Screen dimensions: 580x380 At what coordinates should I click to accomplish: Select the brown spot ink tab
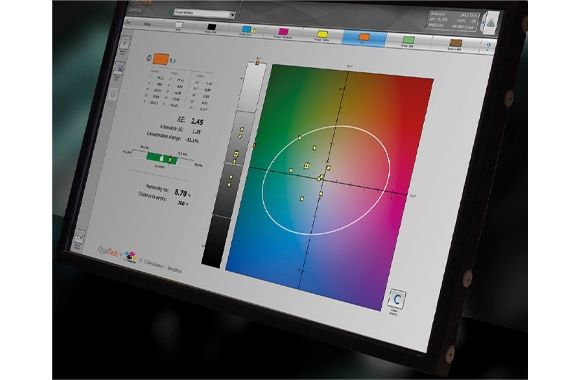[455, 44]
